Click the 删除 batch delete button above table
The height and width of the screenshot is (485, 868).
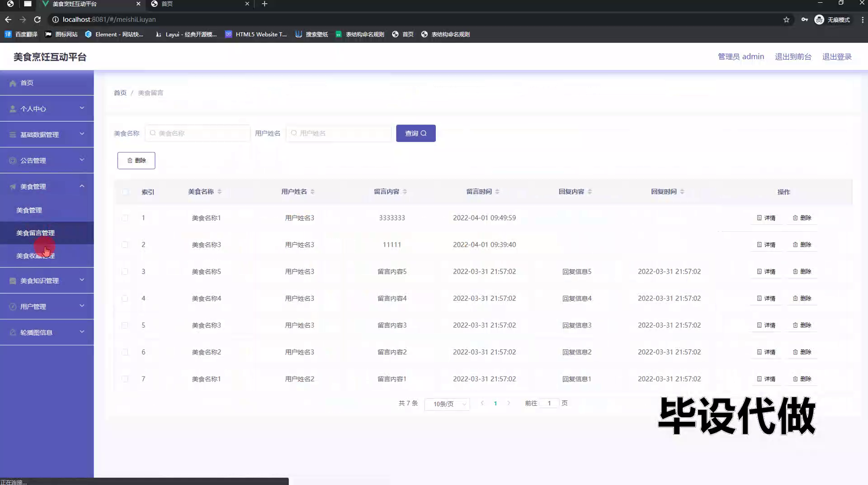pos(136,160)
